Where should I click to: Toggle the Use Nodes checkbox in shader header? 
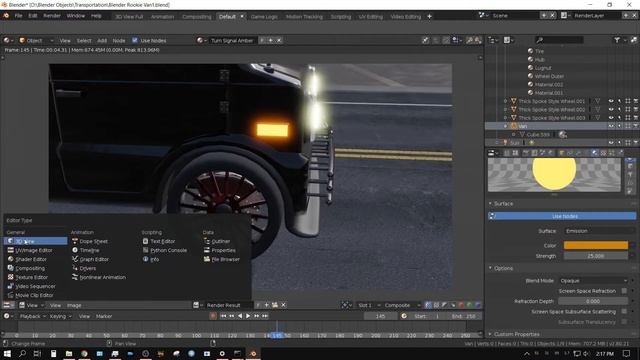(135, 40)
